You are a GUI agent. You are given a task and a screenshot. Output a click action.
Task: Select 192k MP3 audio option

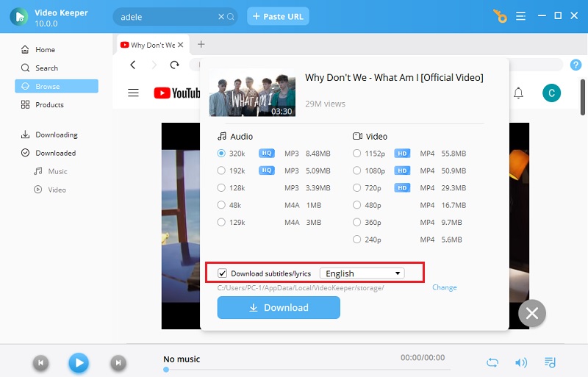(221, 170)
